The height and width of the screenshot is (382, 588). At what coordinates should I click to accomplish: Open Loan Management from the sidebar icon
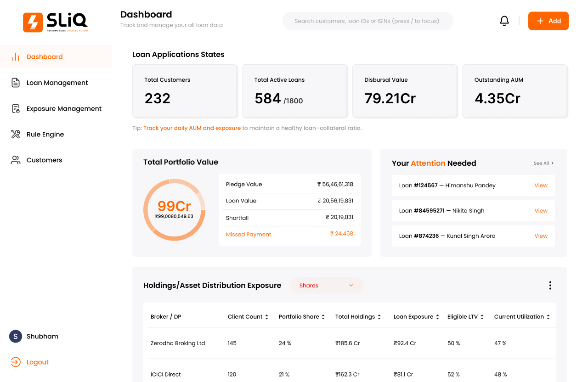(15, 83)
